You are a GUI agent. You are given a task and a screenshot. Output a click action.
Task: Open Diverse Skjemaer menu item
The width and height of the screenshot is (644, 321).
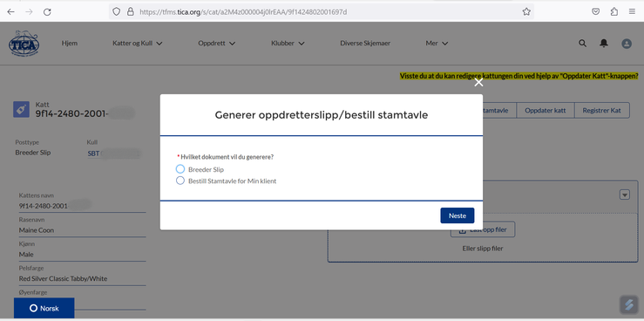365,43
